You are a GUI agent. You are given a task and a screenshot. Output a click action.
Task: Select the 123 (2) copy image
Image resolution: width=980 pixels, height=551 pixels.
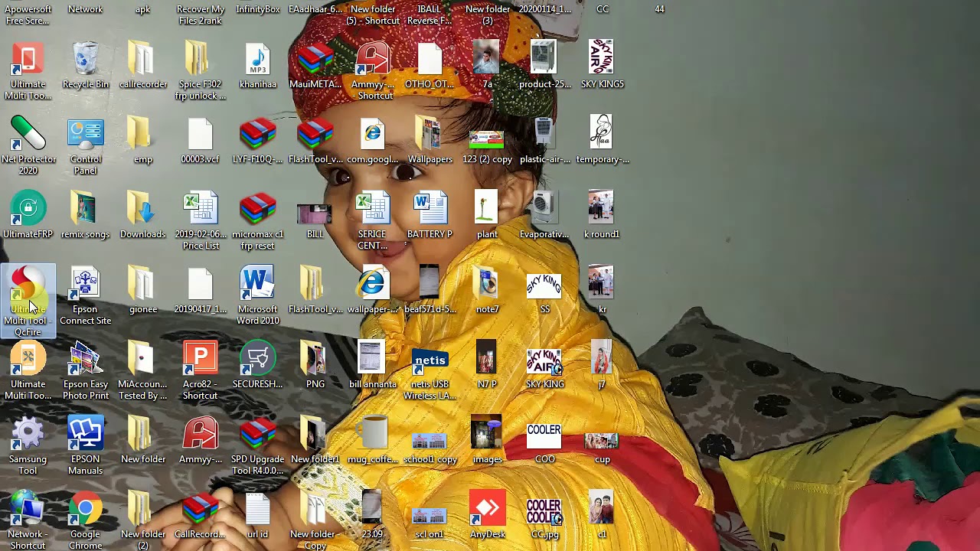click(x=487, y=141)
